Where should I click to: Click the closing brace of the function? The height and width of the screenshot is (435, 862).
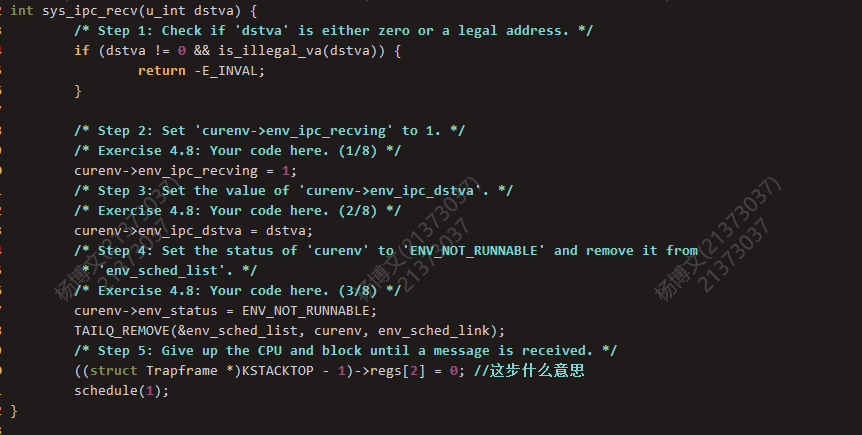pos(14,411)
